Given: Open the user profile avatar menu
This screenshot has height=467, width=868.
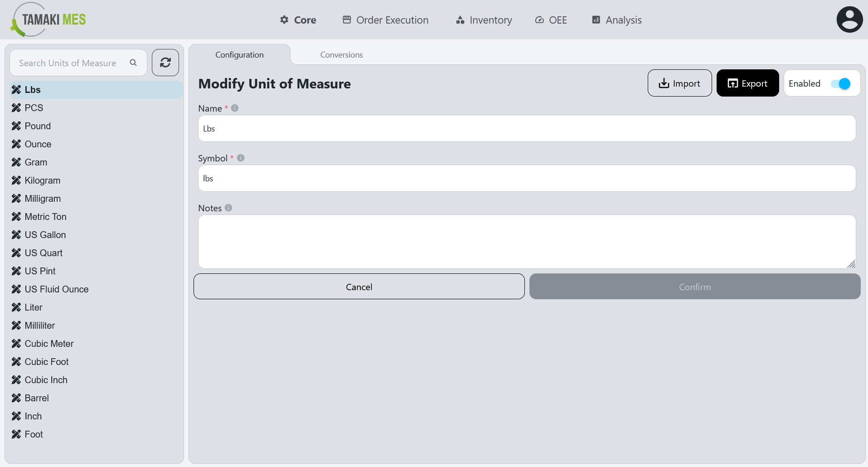Looking at the screenshot, I should click(849, 19).
